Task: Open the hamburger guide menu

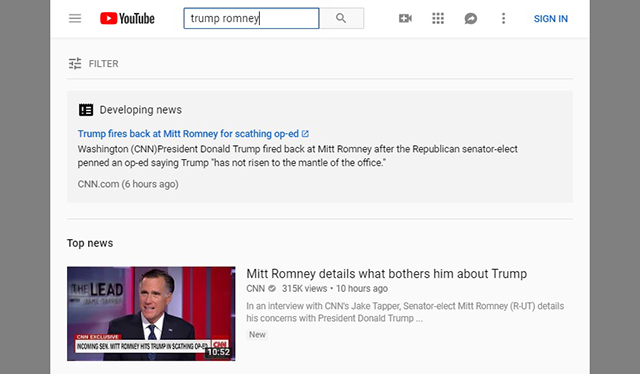Action: click(x=75, y=18)
